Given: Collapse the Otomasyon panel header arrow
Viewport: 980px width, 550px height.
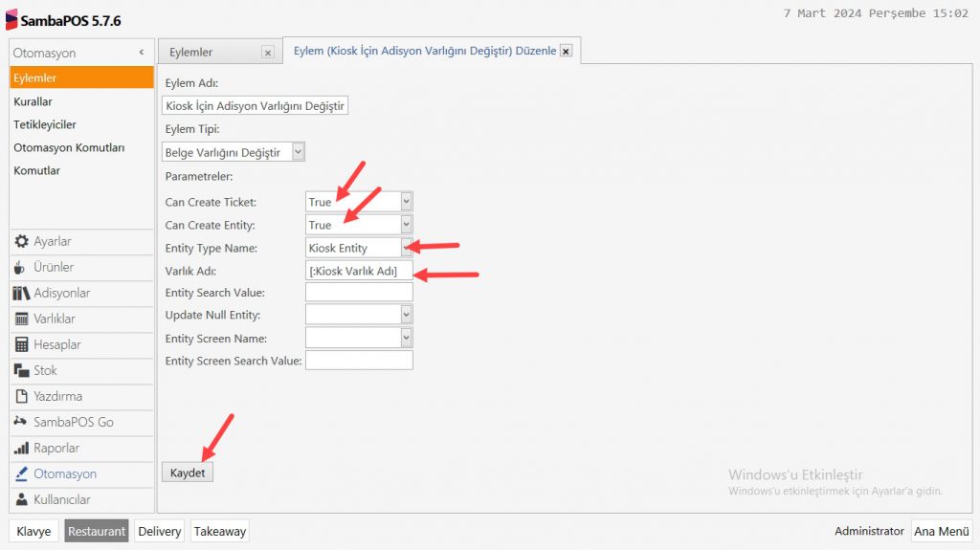Looking at the screenshot, I should pos(142,53).
